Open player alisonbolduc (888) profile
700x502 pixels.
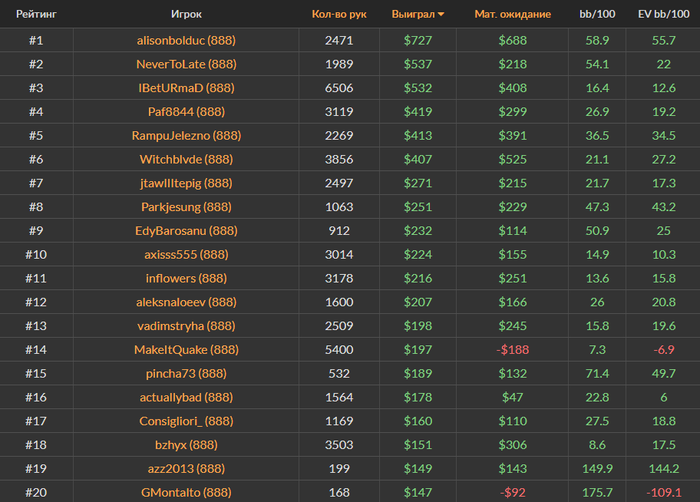coord(186,40)
